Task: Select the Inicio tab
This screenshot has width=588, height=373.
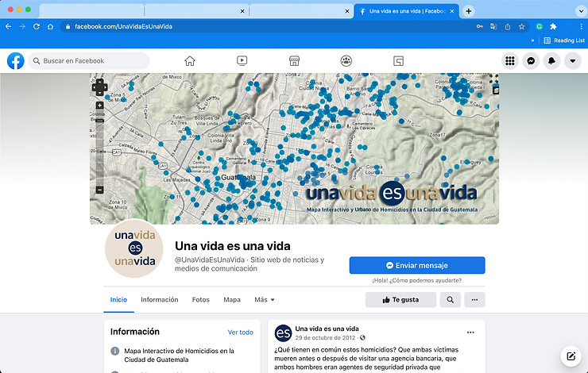Action: click(x=118, y=300)
